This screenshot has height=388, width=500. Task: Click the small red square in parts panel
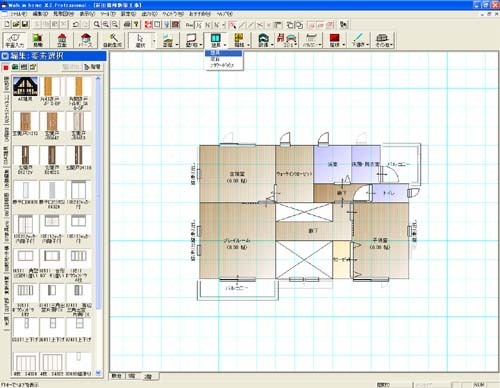[x=6, y=68]
